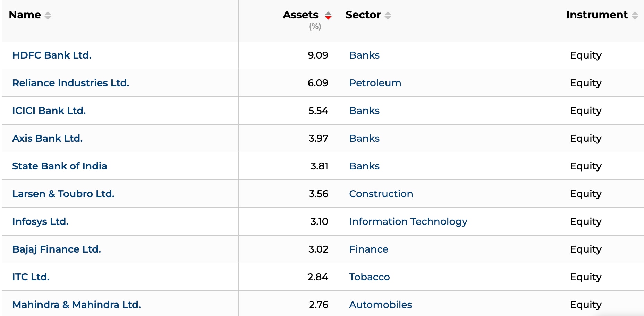Open Reliance Industries Ltd. stock page
Screen dimensions: 644x316
pyautogui.click(x=70, y=83)
